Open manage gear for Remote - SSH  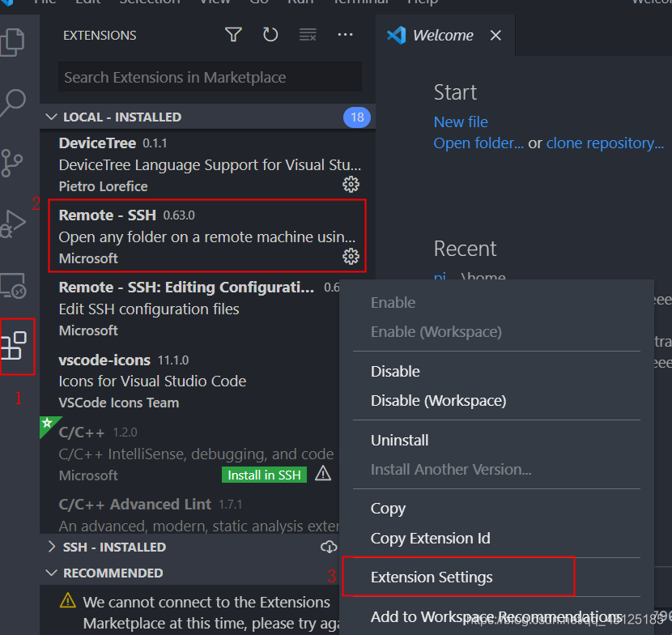pyautogui.click(x=351, y=257)
